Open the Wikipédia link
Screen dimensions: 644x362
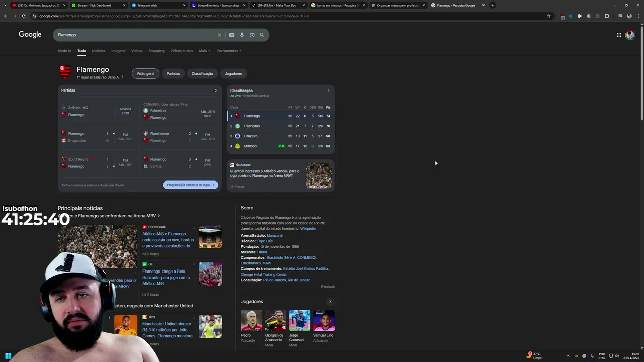click(x=308, y=228)
